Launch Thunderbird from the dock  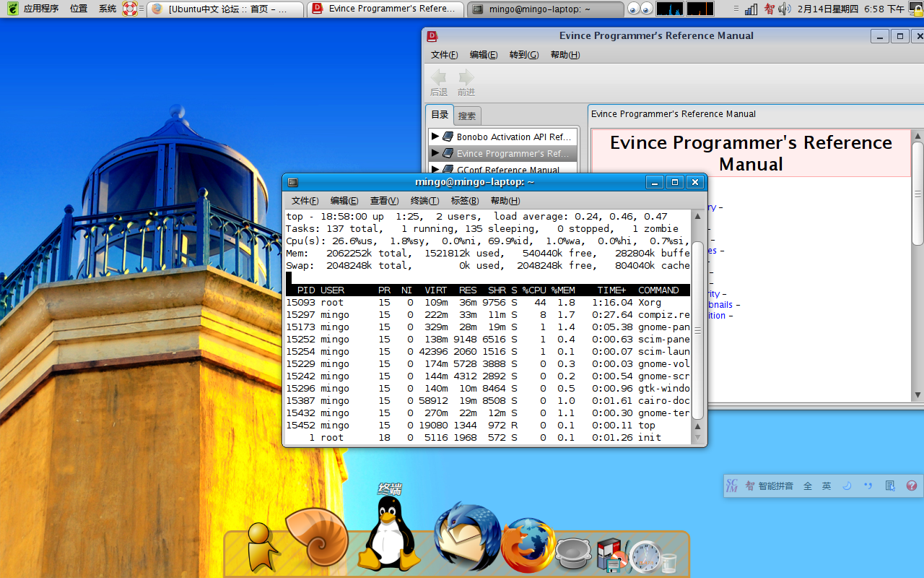[x=466, y=538]
